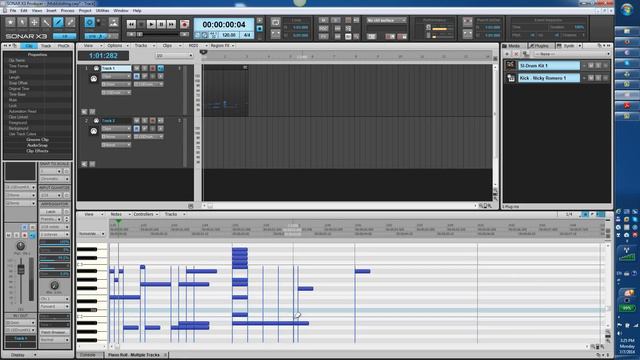Pick the Erase tool
This screenshot has width=640, height=360.
click(70, 22)
